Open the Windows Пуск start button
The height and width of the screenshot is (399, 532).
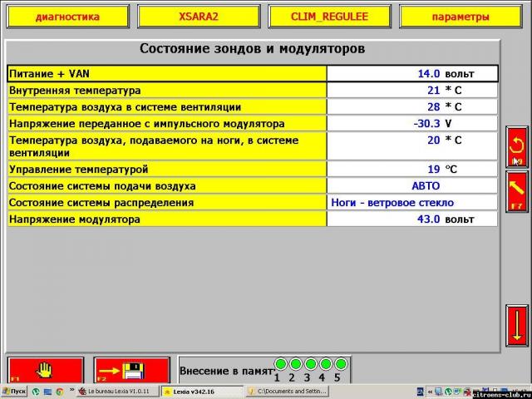point(14,391)
